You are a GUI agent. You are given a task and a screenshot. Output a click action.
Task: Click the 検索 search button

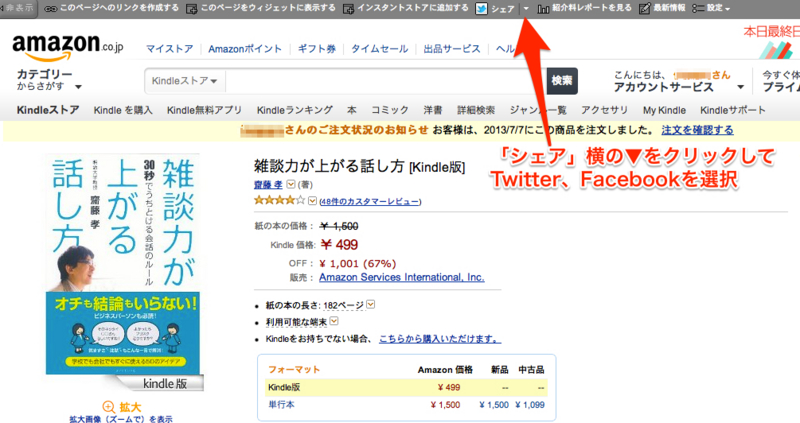[562, 81]
